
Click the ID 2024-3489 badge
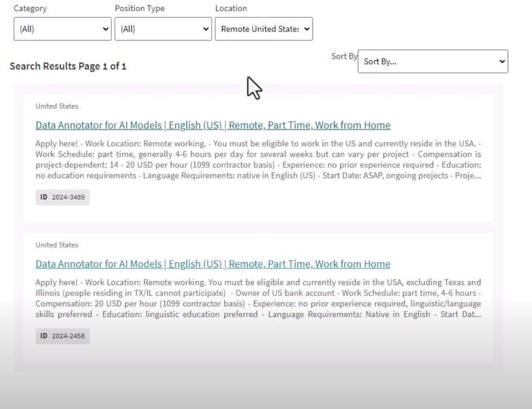63,198
